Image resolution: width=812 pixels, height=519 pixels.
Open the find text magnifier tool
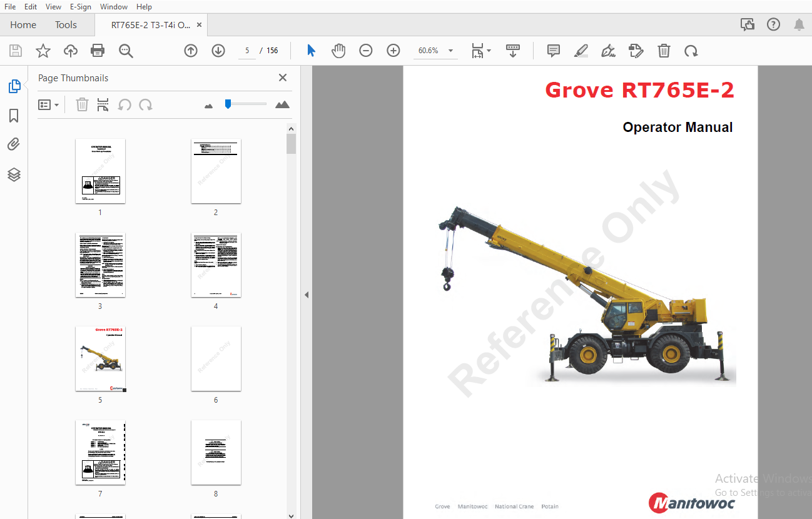[x=126, y=51]
